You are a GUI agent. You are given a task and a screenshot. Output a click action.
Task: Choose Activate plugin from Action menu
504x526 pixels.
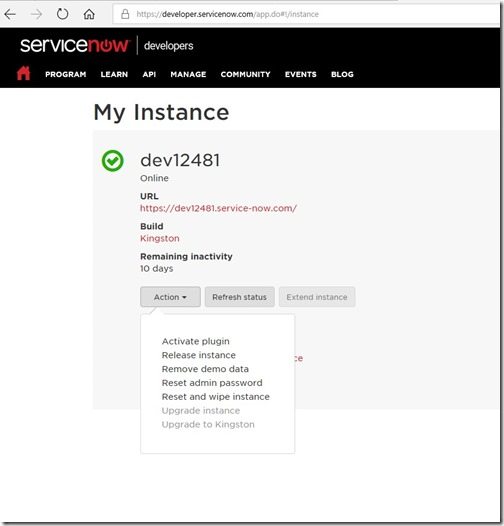coord(196,341)
